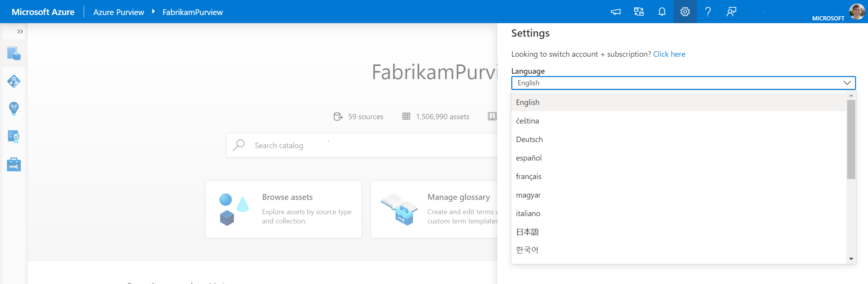Click the Search catalog input field
This screenshot has height=284, width=868.
point(362,145)
